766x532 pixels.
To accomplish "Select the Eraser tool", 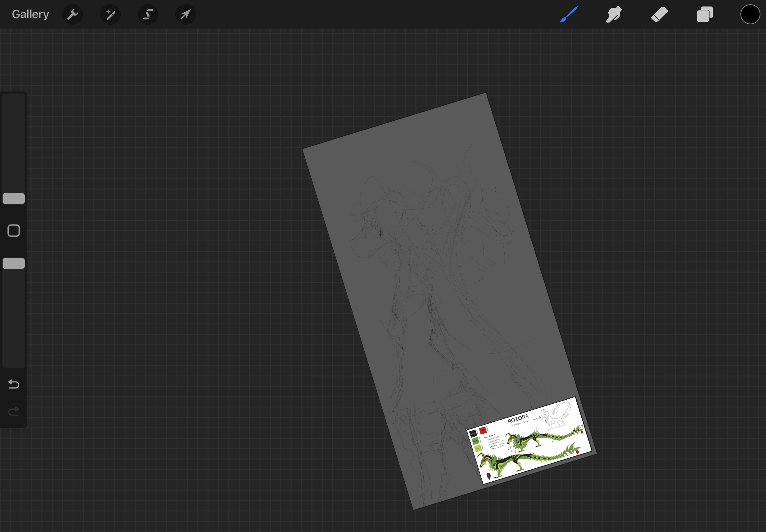I will click(659, 14).
